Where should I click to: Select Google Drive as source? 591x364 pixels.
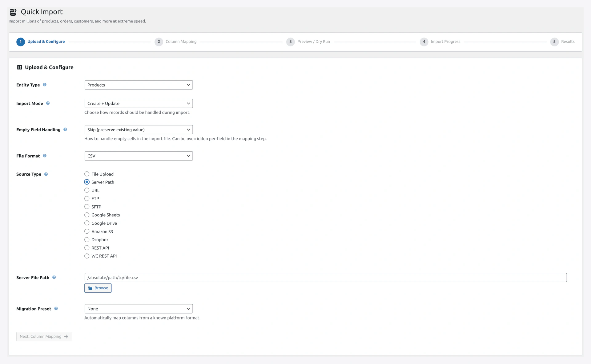point(87,223)
